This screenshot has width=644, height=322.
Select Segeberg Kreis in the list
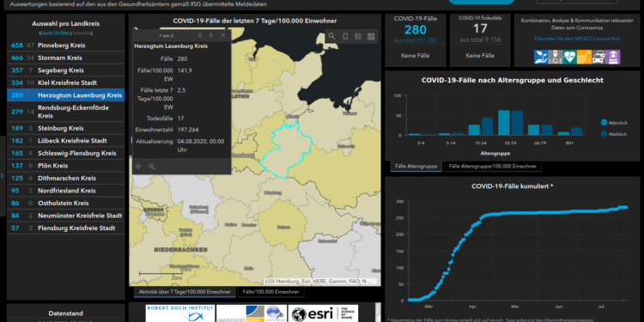tap(66, 70)
